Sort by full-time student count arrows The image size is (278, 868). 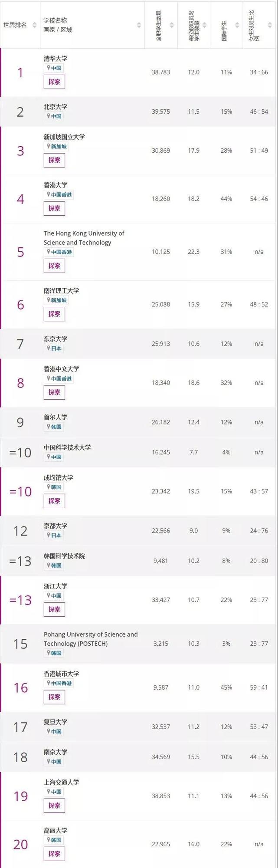[x=172, y=25]
